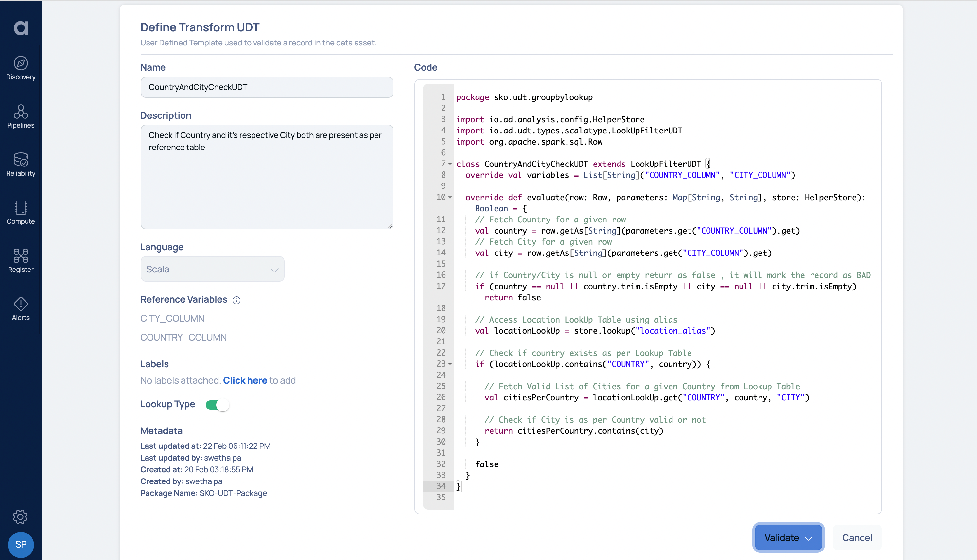Open the Validate button dropdown arrow
Image resolution: width=977 pixels, height=560 pixels.
click(809, 538)
